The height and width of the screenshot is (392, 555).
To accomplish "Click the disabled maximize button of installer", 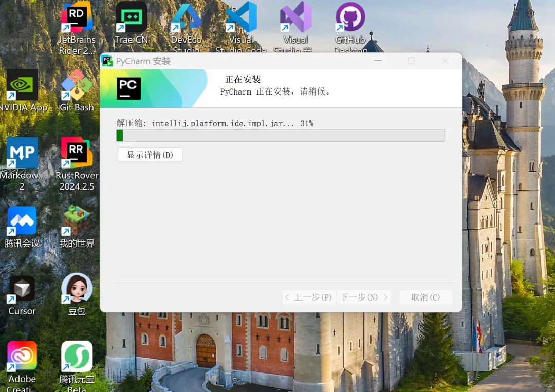I will tap(411, 61).
